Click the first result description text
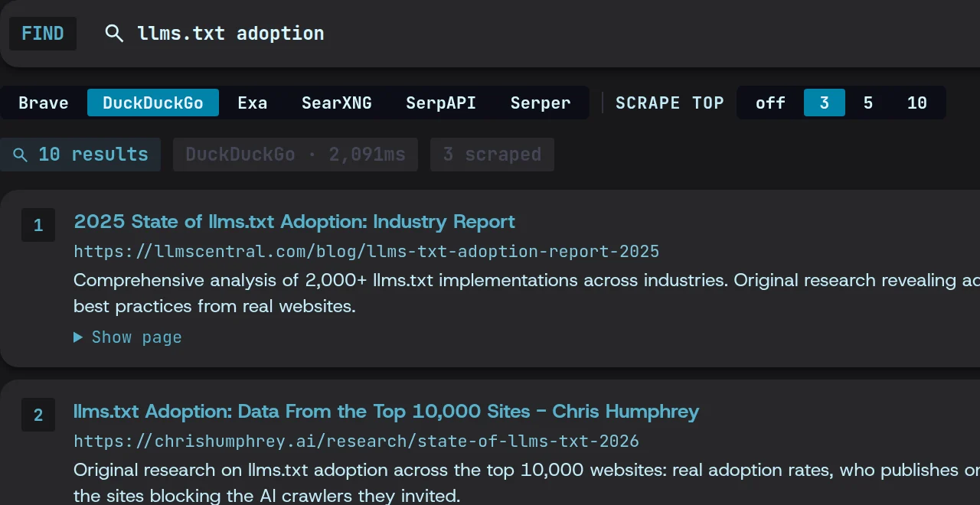The image size is (980, 505). pyautogui.click(x=527, y=293)
